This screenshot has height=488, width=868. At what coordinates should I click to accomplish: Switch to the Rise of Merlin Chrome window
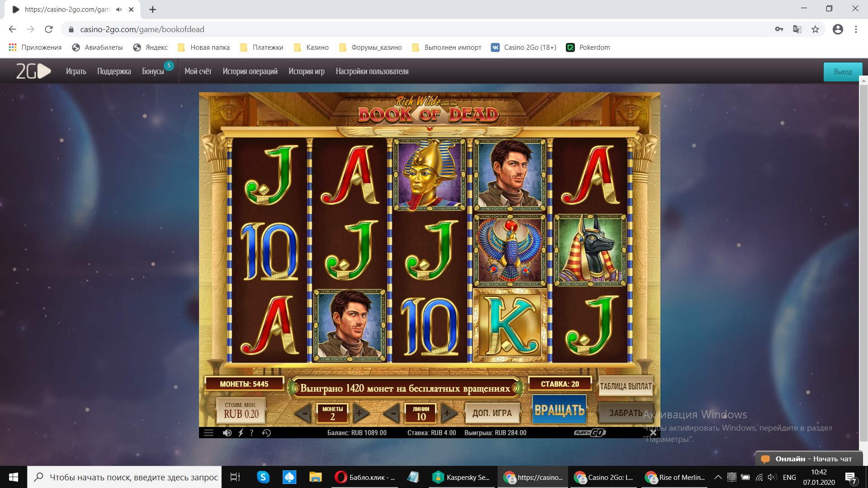pos(675,477)
